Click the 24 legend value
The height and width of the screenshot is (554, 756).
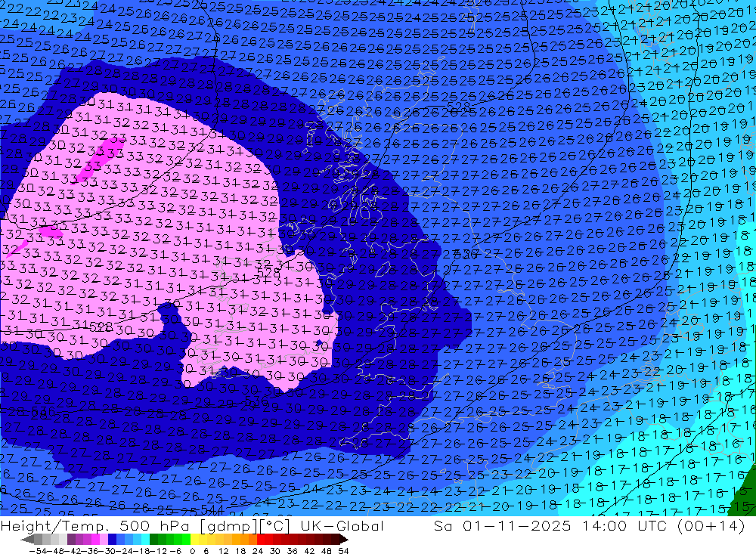(258, 551)
